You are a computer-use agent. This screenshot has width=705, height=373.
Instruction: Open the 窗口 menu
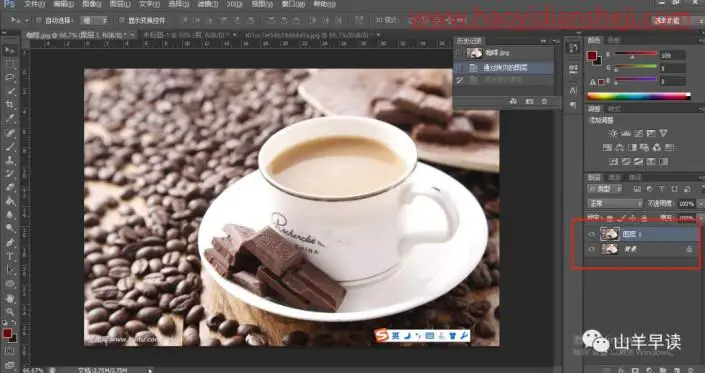click(293, 4)
